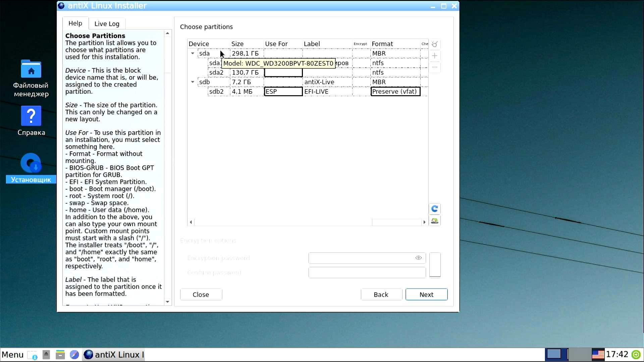Click the Device column header
Image resolution: width=644 pixels, height=362 pixels.
pyautogui.click(x=209, y=44)
